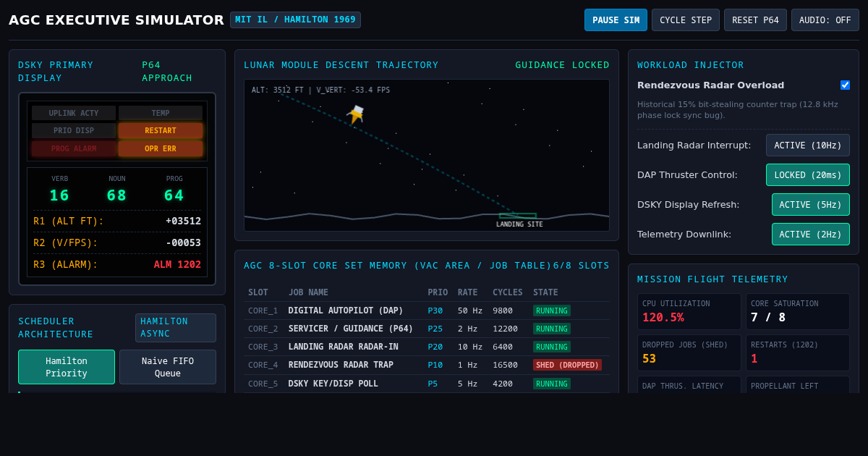This screenshot has width=868, height=456.
Task: Toggle the AUDIO: OFF button
Action: (825, 20)
